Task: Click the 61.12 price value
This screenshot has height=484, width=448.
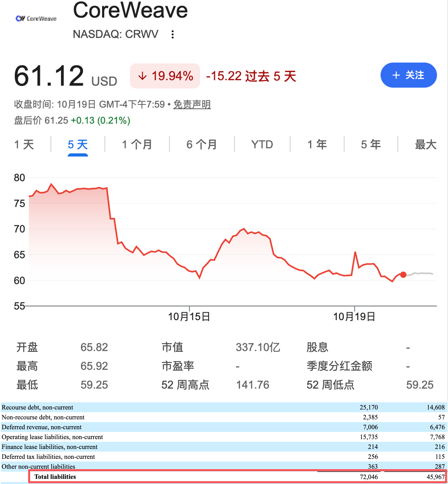Action: (49, 76)
